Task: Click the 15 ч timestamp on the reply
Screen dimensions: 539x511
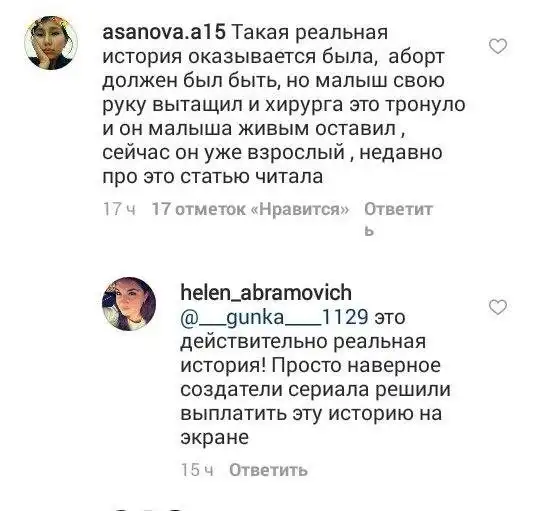Action: [x=197, y=470]
